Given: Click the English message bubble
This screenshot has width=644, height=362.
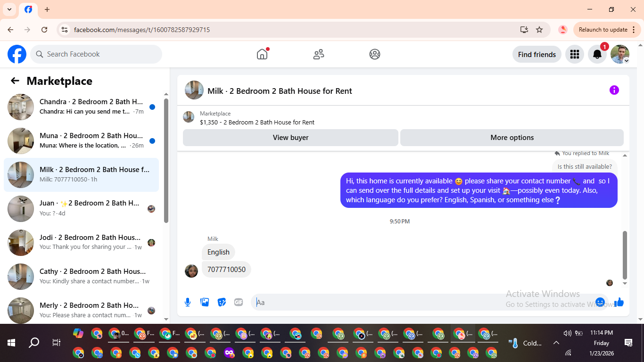Looking at the screenshot, I should (x=218, y=252).
